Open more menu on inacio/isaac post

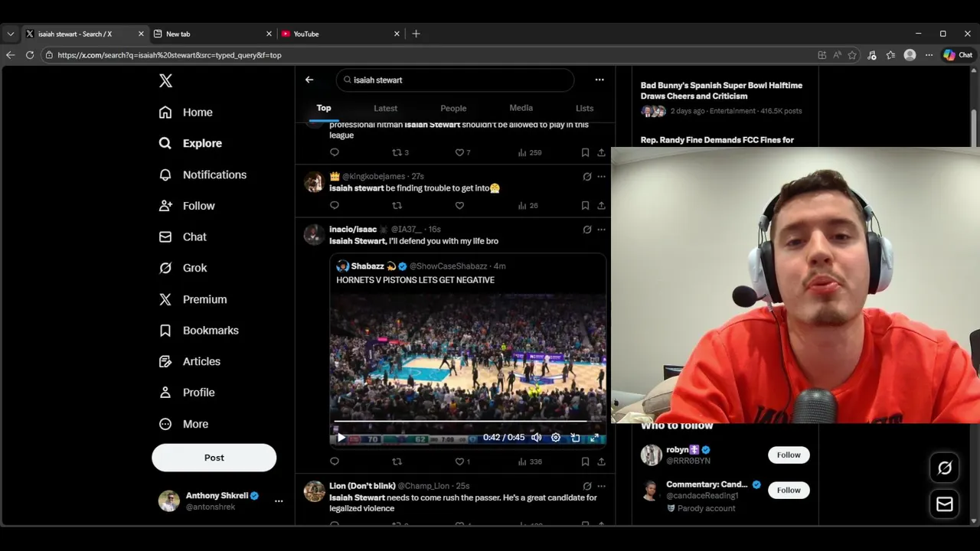(x=601, y=229)
